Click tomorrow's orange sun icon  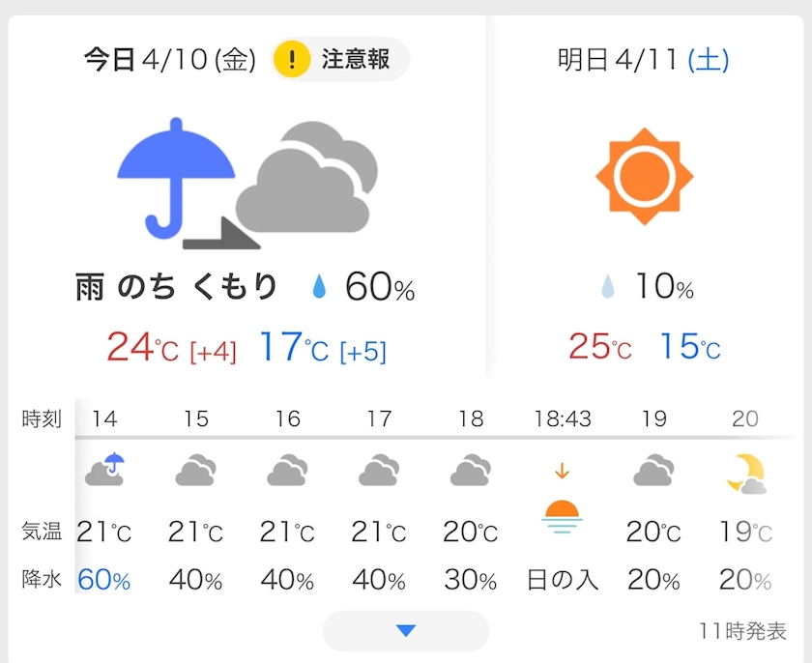click(x=644, y=176)
